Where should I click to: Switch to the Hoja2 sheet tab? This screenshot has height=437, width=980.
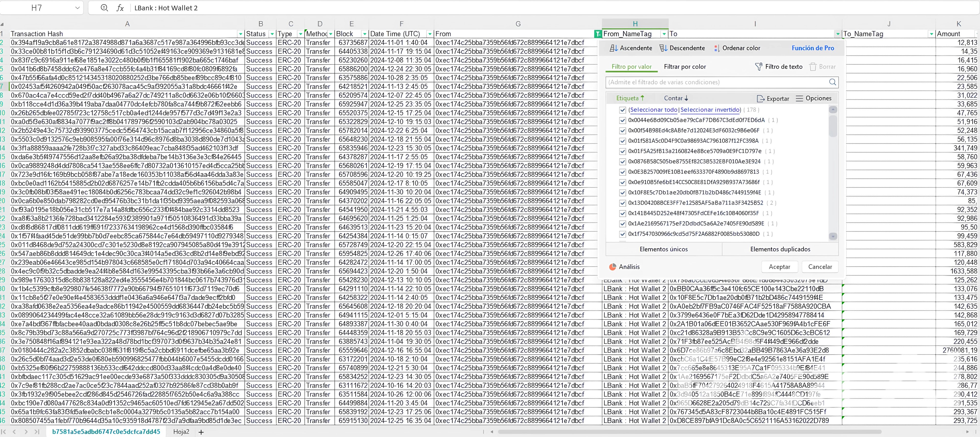181,432
